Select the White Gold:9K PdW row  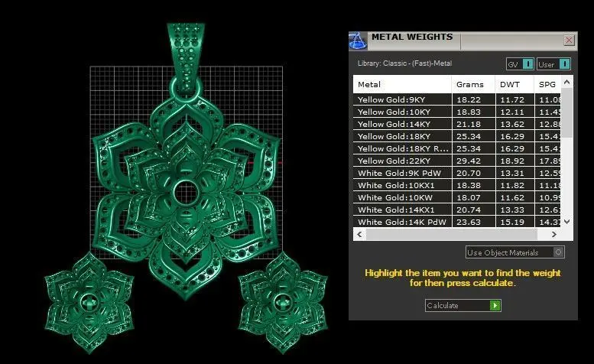click(x=457, y=173)
